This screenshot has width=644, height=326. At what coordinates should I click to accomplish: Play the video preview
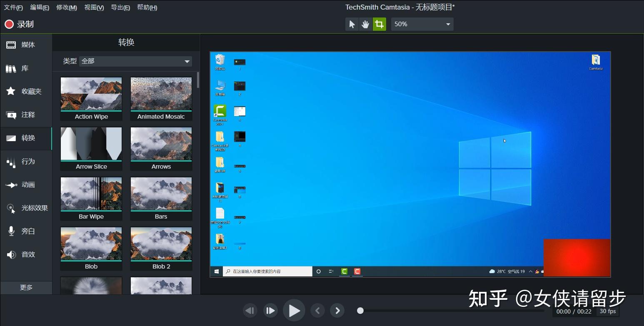coord(294,311)
